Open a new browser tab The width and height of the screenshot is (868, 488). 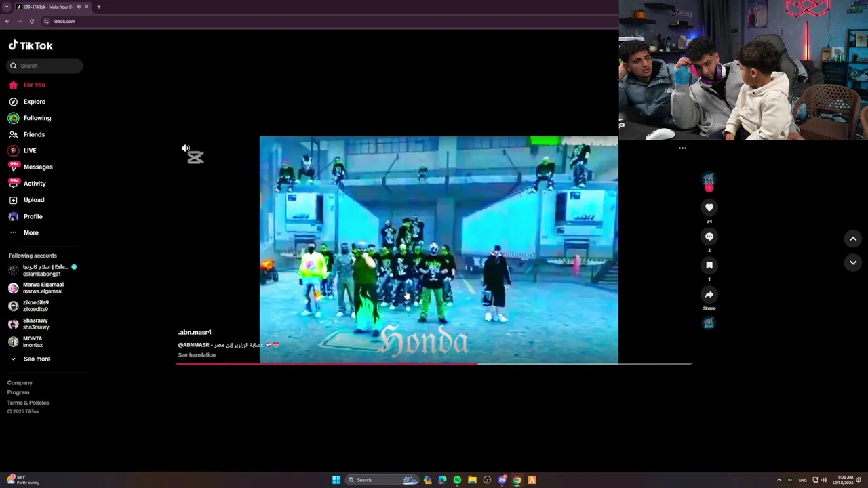pyautogui.click(x=99, y=7)
